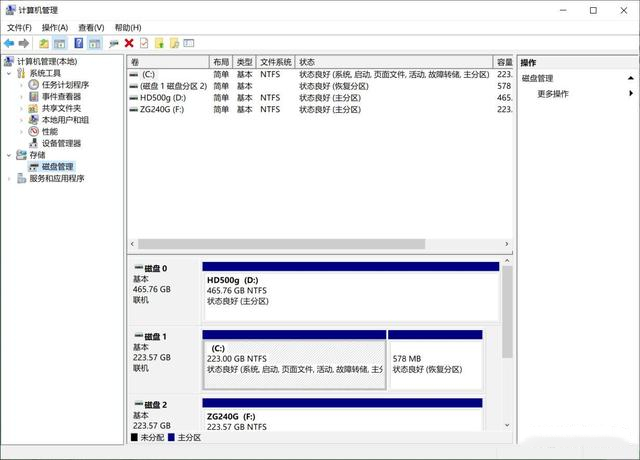
Task: Click the up-one-level folder toolbar icon
Action: pos(44,44)
